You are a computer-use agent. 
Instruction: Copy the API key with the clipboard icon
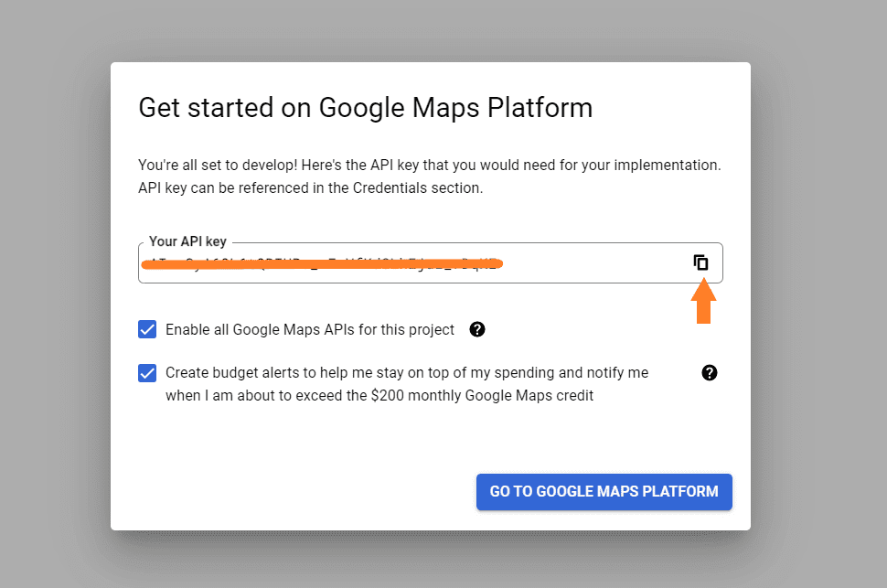[x=700, y=262]
